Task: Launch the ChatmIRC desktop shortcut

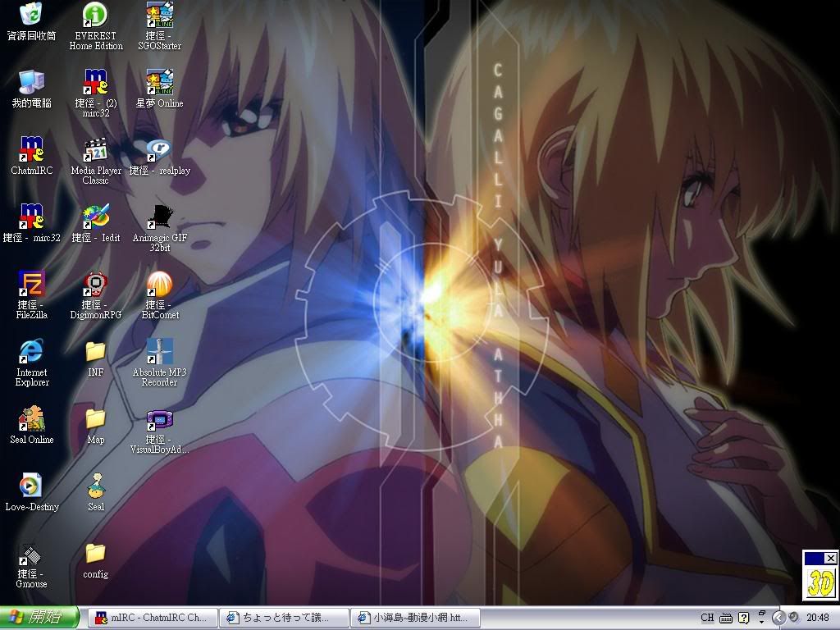Action: [x=31, y=150]
